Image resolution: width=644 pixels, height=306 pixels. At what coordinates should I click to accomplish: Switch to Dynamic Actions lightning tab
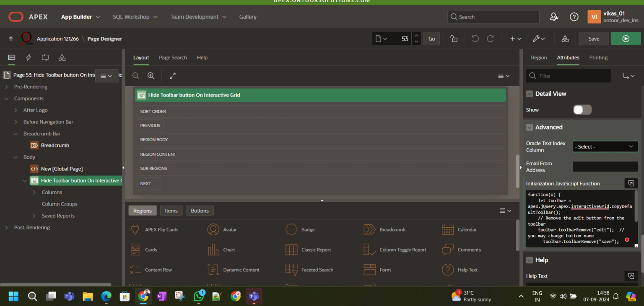(29, 57)
